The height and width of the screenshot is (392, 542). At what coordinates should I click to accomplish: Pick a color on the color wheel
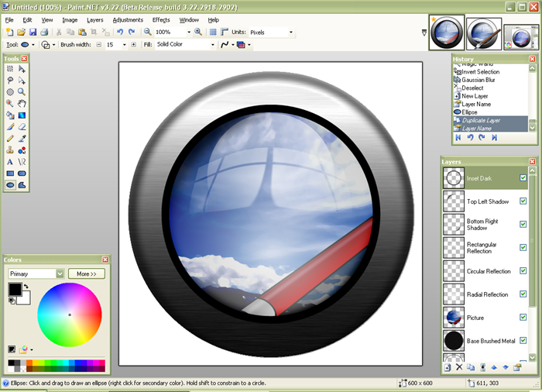click(x=70, y=315)
